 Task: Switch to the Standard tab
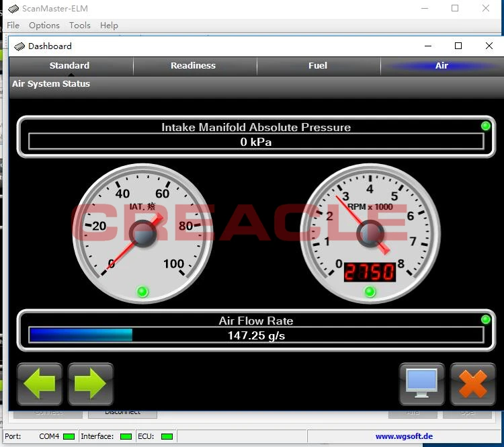(70, 66)
